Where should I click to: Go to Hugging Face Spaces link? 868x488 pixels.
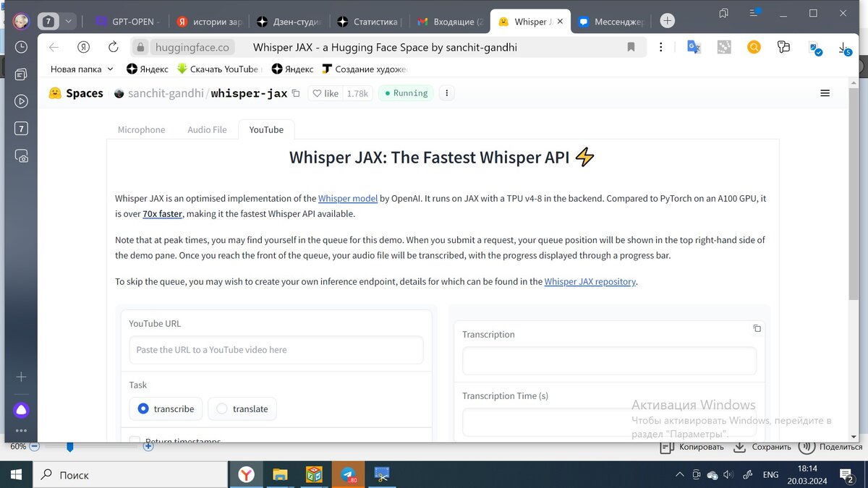[76, 93]
